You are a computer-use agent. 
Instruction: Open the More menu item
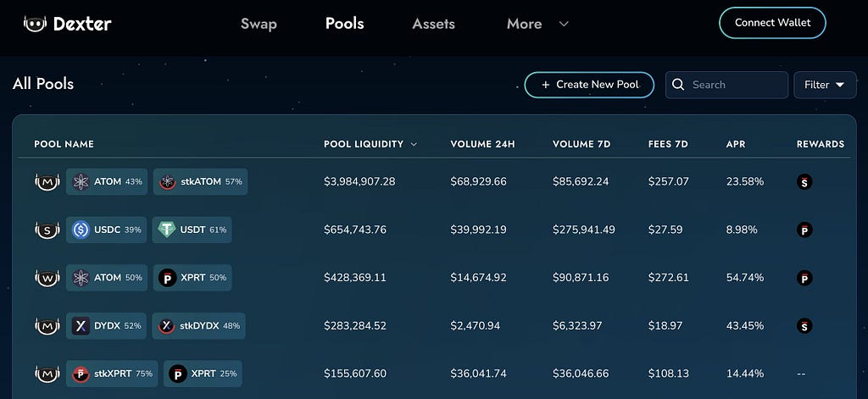pyautogui.click(x=524, y=24)
